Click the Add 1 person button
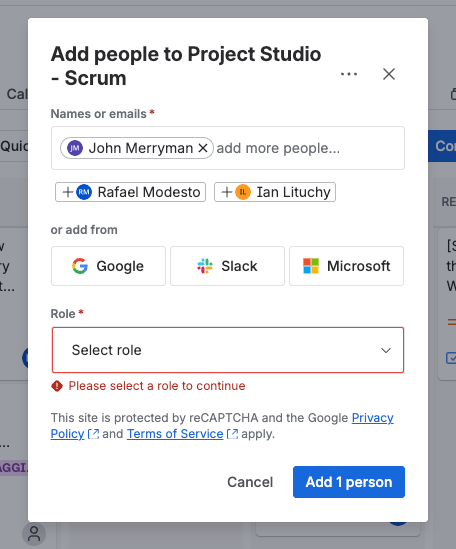Viewport: 456px width, 549px height. click(x=349, y=482)
